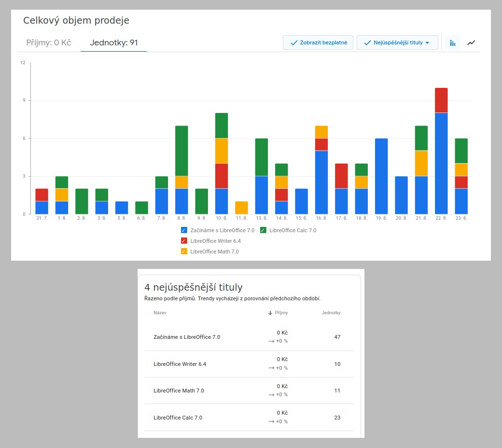Viewport: 502px width, 448px height.
Task: Click the orange segment of 16. 8. bar
Action: pos(321,132)
